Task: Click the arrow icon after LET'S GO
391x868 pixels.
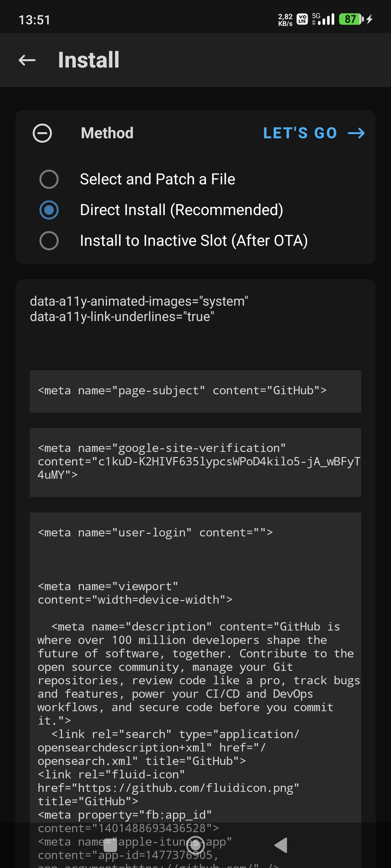Action: [356, 133]
